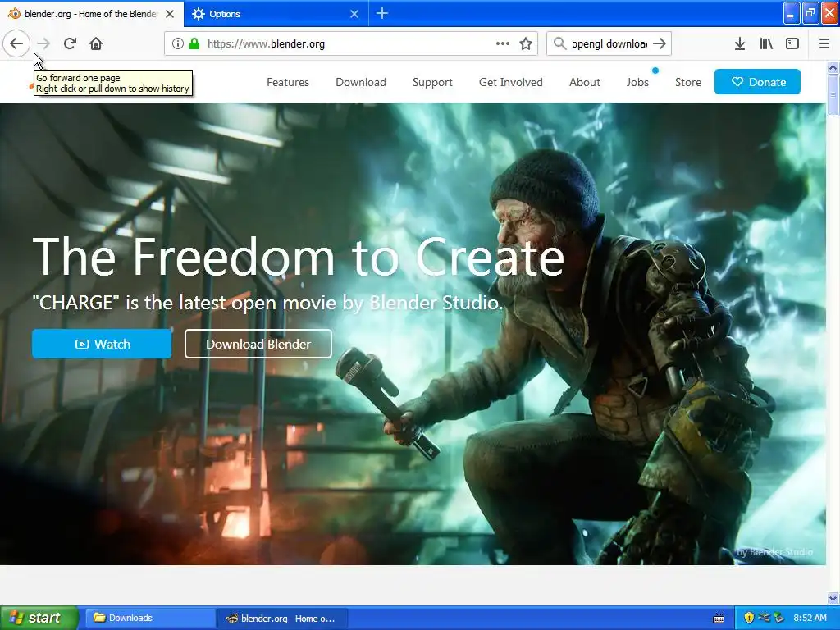Screen dimensions: 840x630
Task: Open the Jobs page
Action: [x=637, y=82]
